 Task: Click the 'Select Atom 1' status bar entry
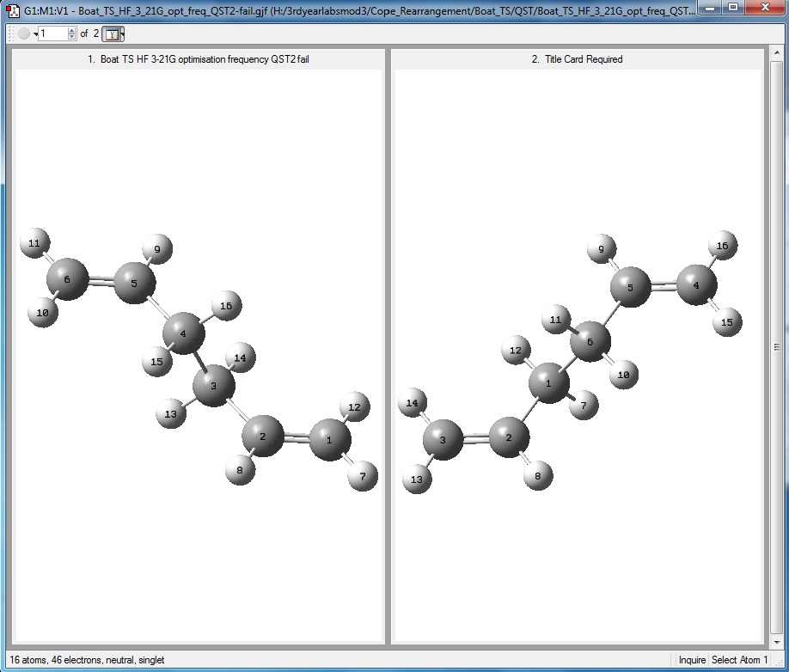coord(739,660)
